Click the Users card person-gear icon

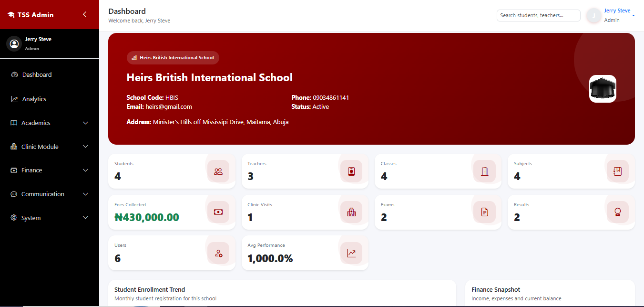point(218,253)
